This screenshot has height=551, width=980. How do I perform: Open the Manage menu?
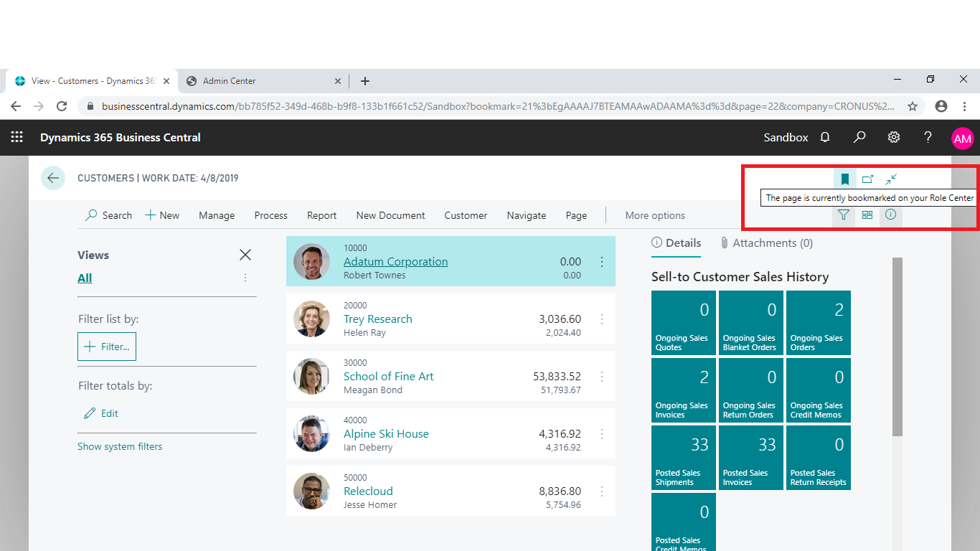[x=217, y=215]
